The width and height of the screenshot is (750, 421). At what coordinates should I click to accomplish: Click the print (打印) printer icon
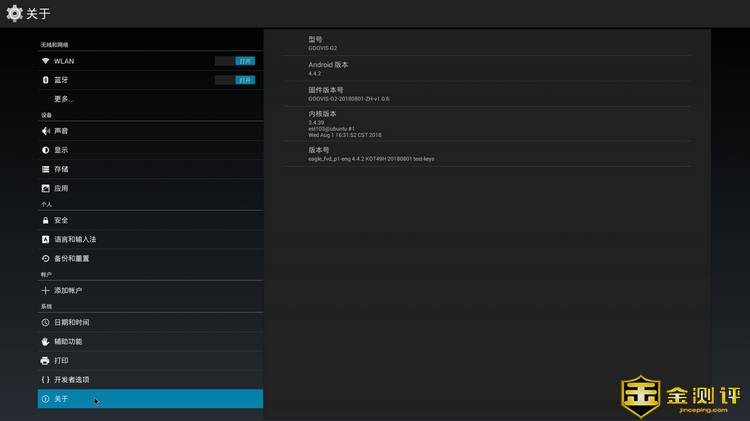pos(45,361)
